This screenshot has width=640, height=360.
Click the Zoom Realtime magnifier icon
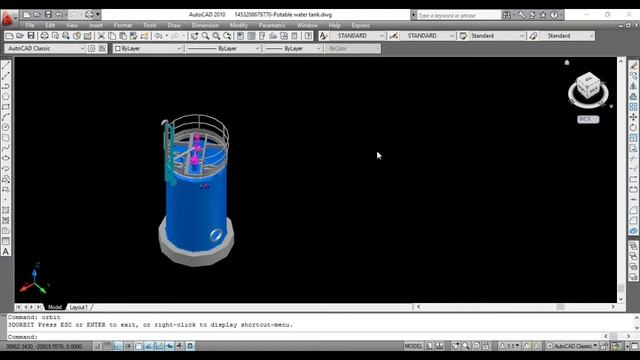(205, 36)
